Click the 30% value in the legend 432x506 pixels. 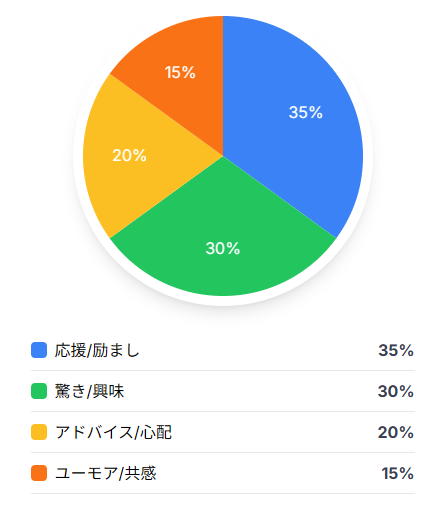point(396,391)
